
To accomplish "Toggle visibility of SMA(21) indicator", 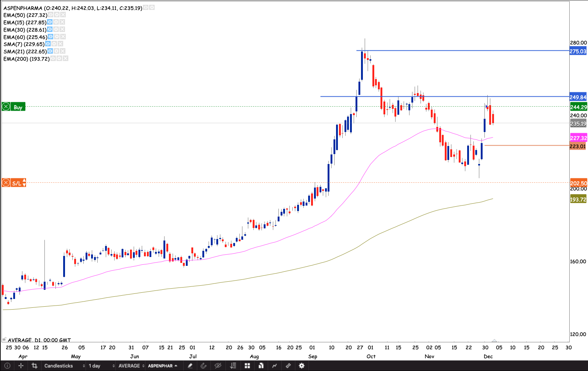I will pyautogui.click(x=50, y=51).
